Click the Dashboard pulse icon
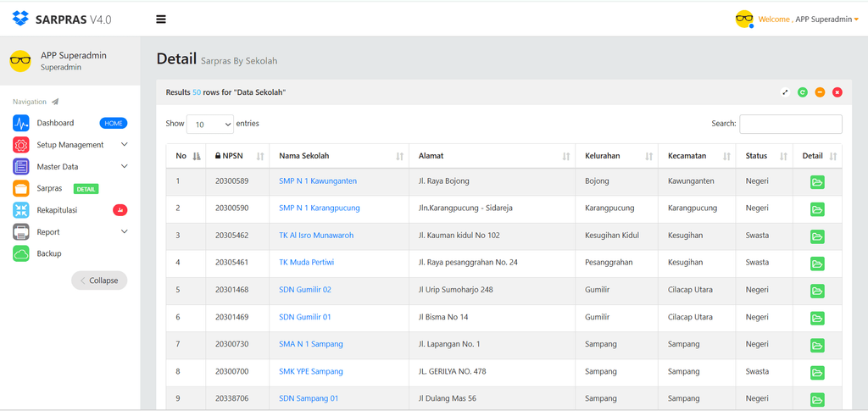Screen dimensions: 868x411 21,123
